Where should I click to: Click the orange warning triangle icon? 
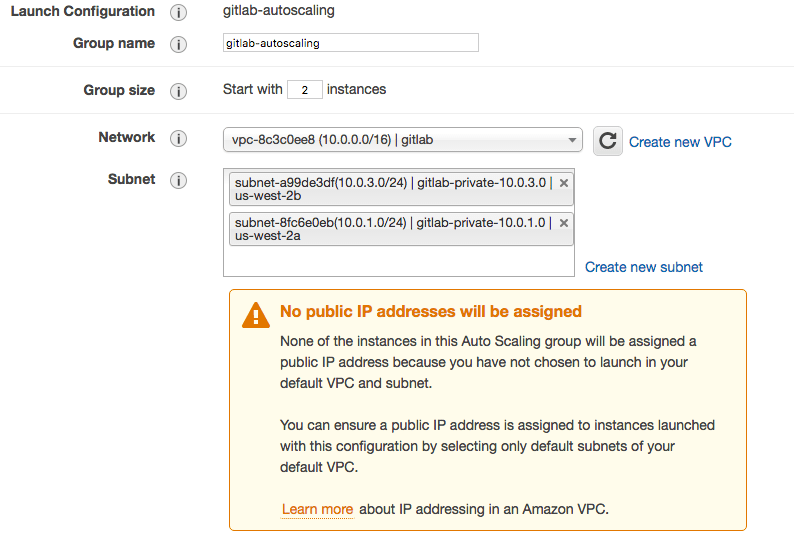coord(256,315)
